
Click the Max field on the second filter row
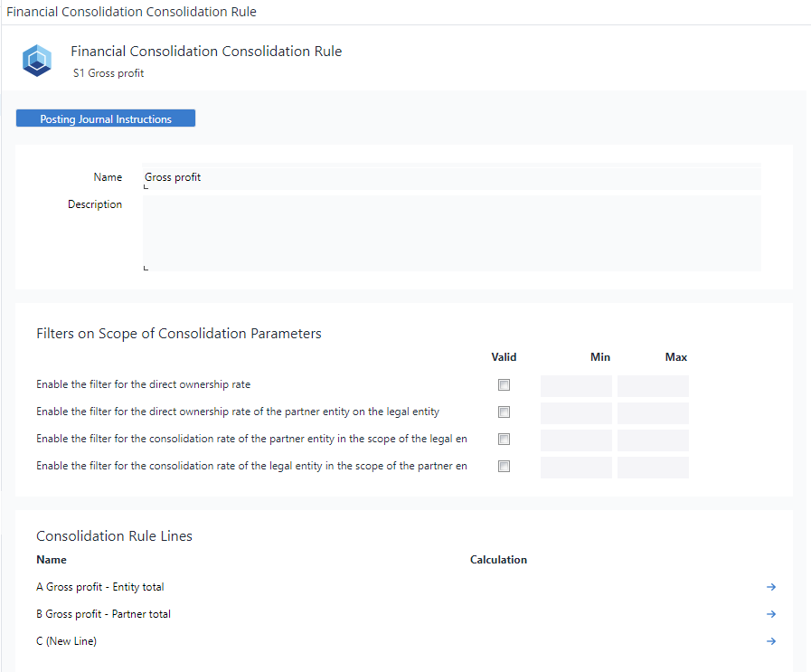[x=653, y=412]
